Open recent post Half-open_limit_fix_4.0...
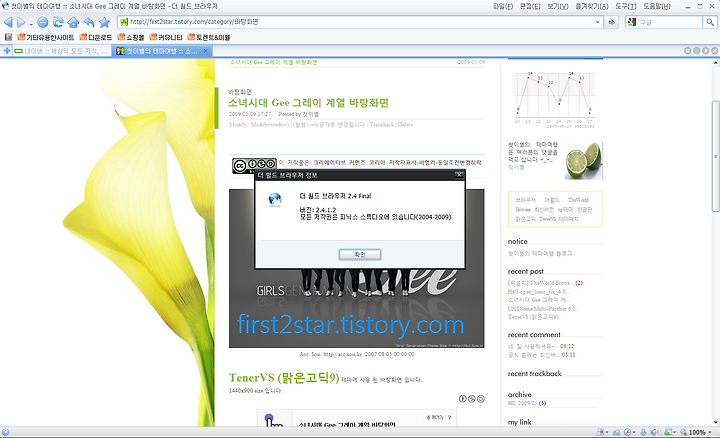The width and height of the screenshot is (720, 438). pos(539,292)
